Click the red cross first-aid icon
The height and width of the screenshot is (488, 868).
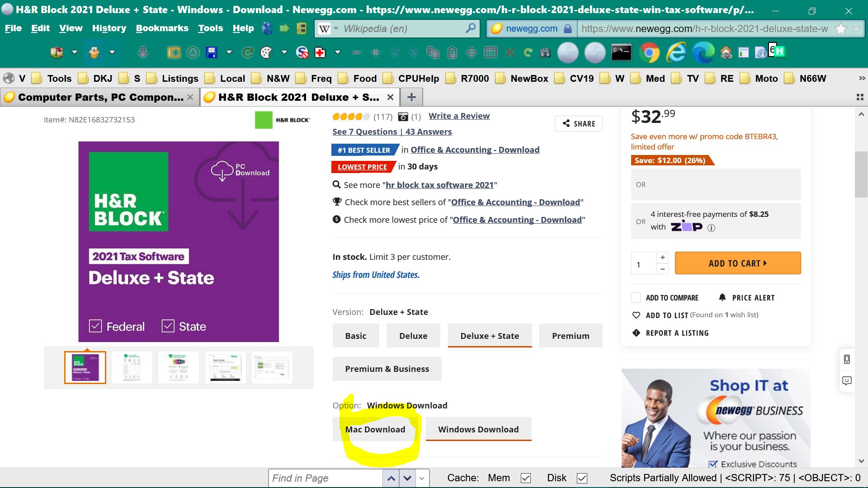[x=320, y=53]
